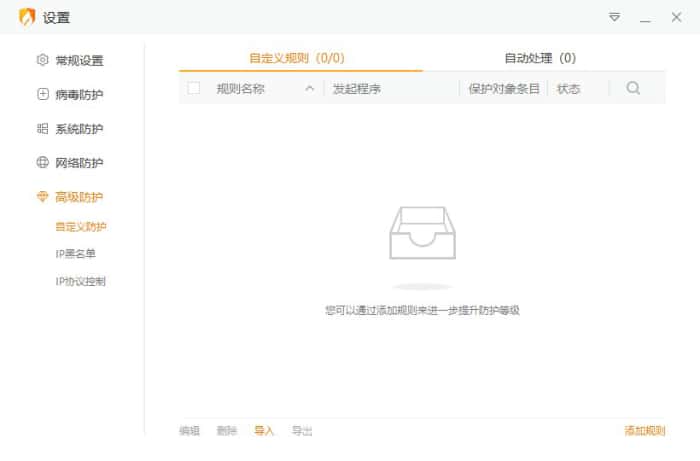Close the settings window
The width and height of the screenshot is (700, 461).
(676, 17)
